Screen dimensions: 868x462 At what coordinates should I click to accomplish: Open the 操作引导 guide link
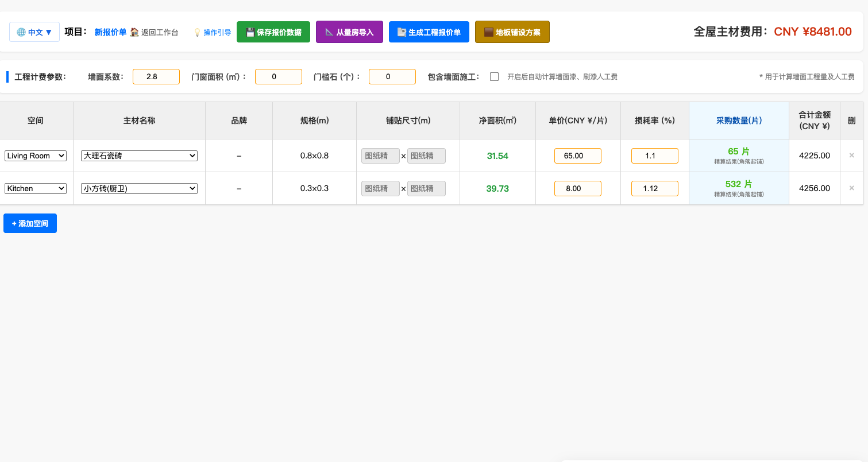tap(212, 32)
